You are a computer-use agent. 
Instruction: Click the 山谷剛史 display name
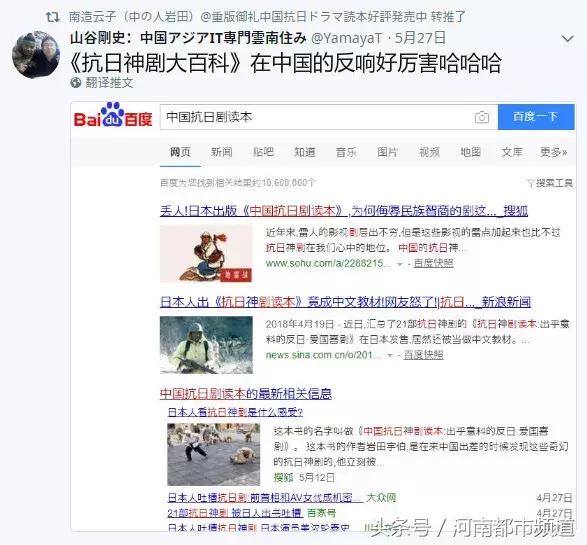[188, 38]
